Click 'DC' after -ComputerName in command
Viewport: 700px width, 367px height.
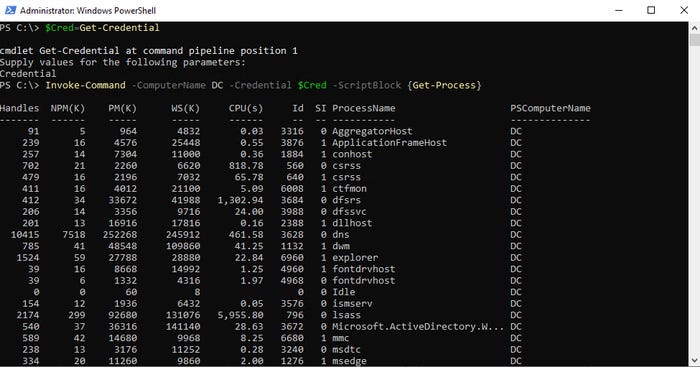click(217, 85)
